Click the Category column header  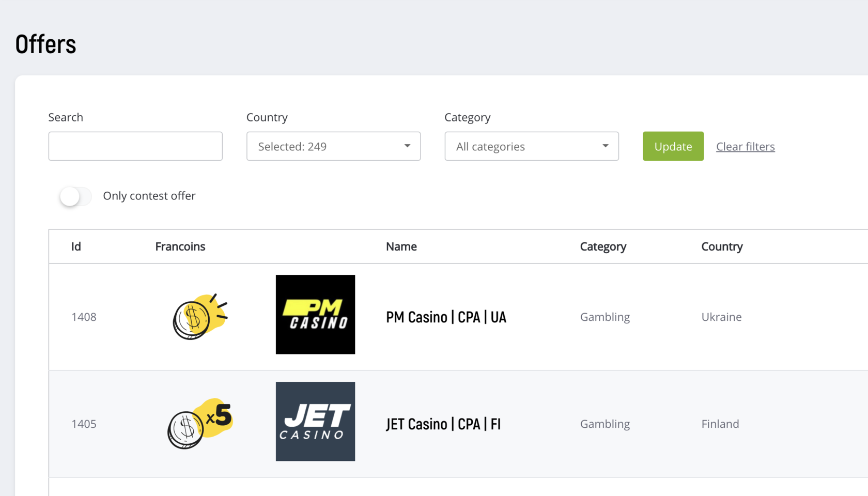[603, 247]
